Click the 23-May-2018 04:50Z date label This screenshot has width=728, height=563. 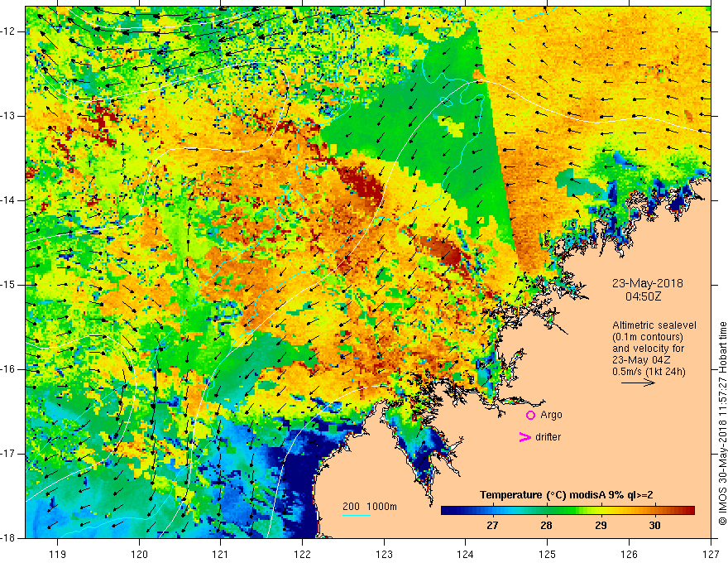(647, 290)
